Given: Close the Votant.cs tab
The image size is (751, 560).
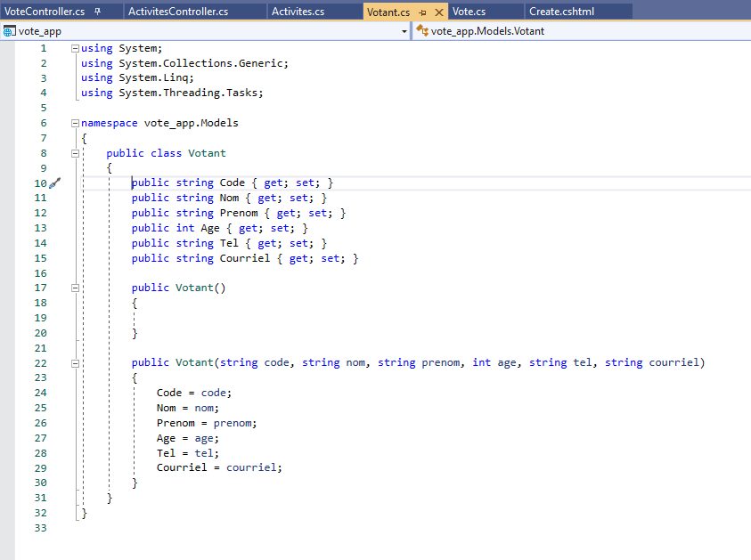Looking at the screenshot, I should pos(438,12).
